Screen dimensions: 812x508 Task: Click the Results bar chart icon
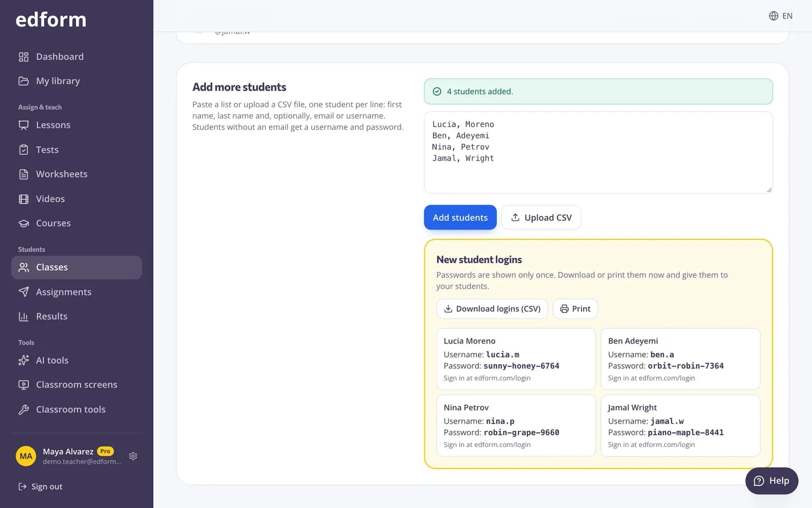[x=23, y=316]
